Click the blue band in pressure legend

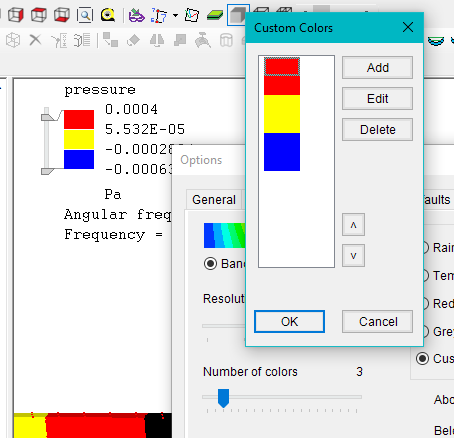(x=79, y=159)
